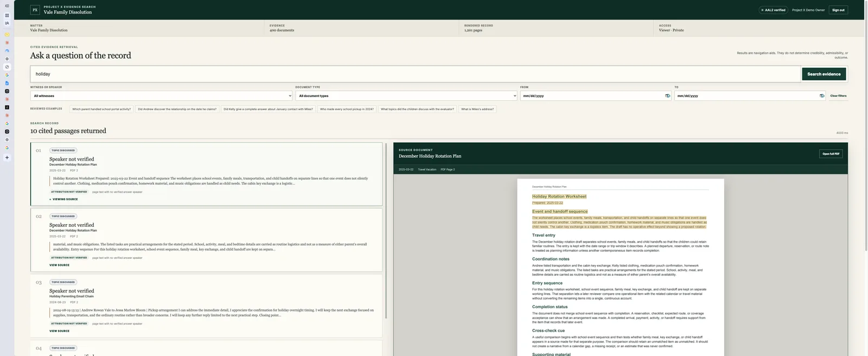Open the Document Type dropdown

pos(406,96)
